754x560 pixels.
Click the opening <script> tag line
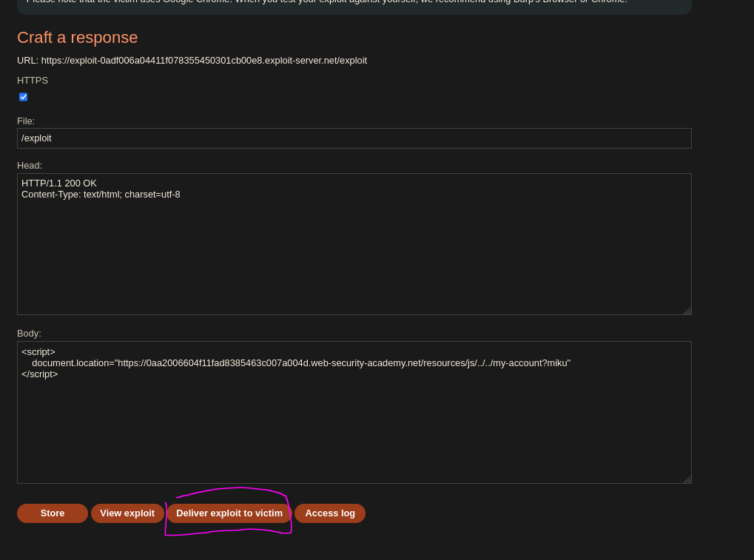38,352
